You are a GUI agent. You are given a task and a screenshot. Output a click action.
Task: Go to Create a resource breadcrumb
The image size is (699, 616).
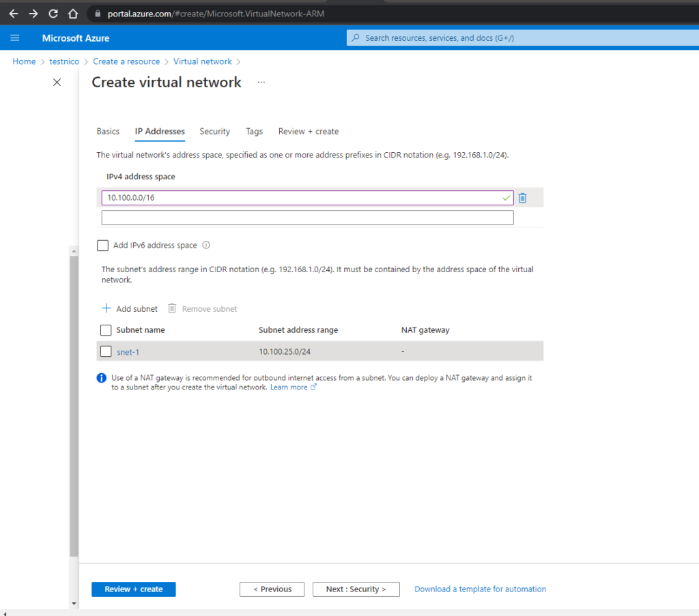(126, 61)
